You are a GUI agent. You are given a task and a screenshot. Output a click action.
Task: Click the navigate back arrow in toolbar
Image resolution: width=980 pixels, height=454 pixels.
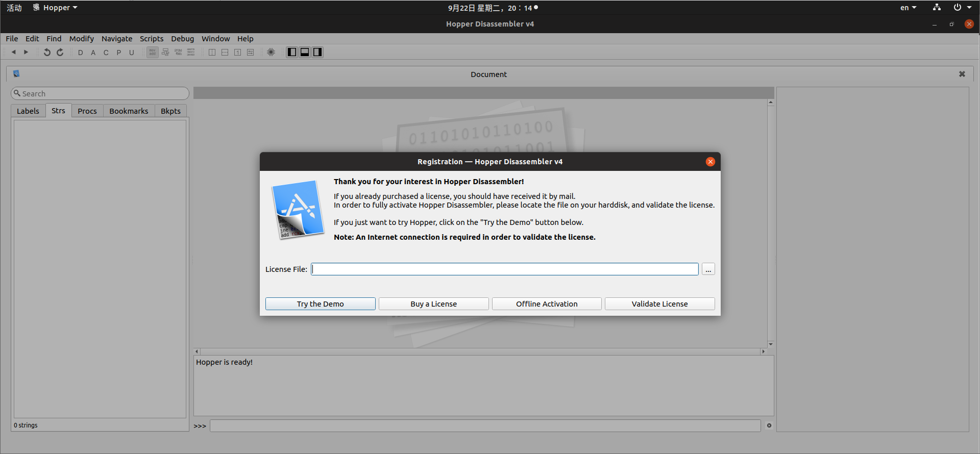(14, 52)
